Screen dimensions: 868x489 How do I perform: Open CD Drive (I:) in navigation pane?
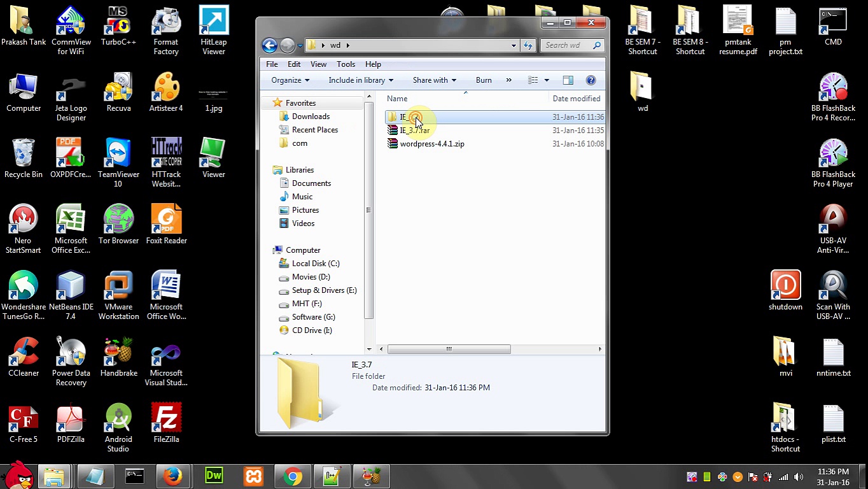pyautogui.click(x=312, y=330)
